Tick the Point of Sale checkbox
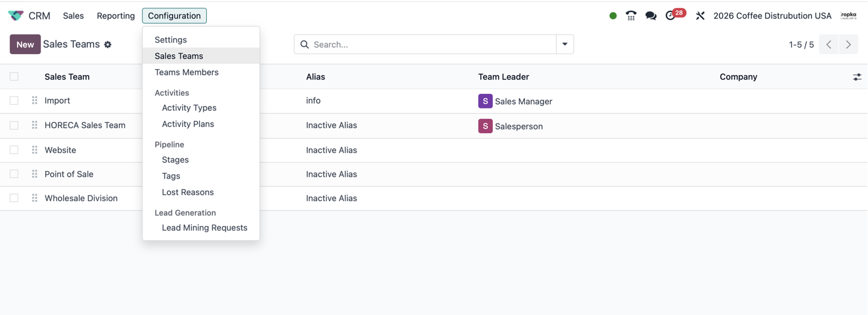The height and width of the screenshot is (315, 868). pyautogui.click(x=14, y=174)
